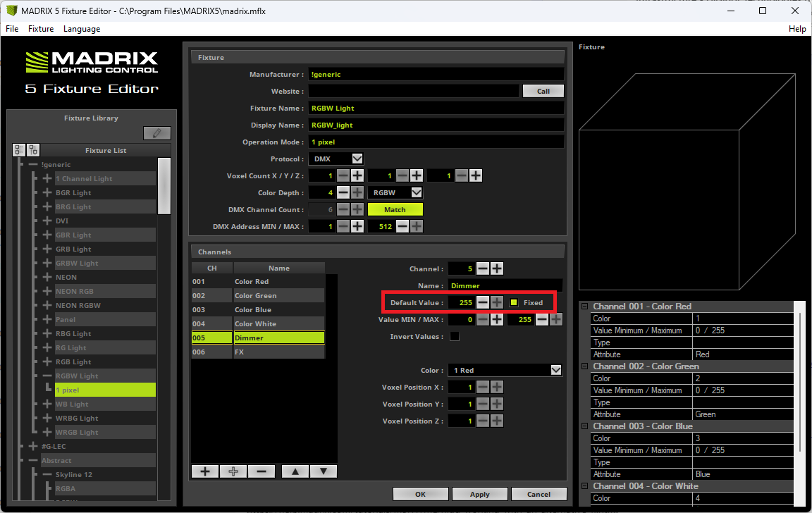Viewport: 812px width, 513px height.
Task: Increase Voxel Count Z with plus button
Action: click(x=475, y=176)
